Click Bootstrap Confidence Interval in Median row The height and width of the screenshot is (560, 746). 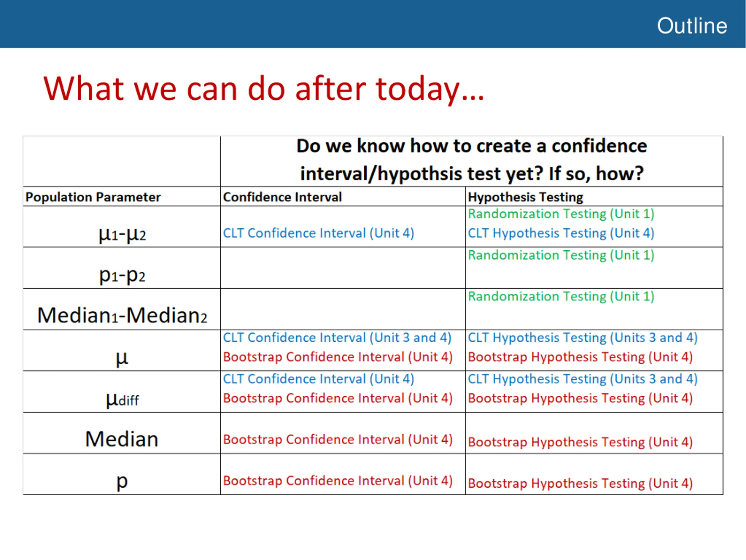click(338, 440)
